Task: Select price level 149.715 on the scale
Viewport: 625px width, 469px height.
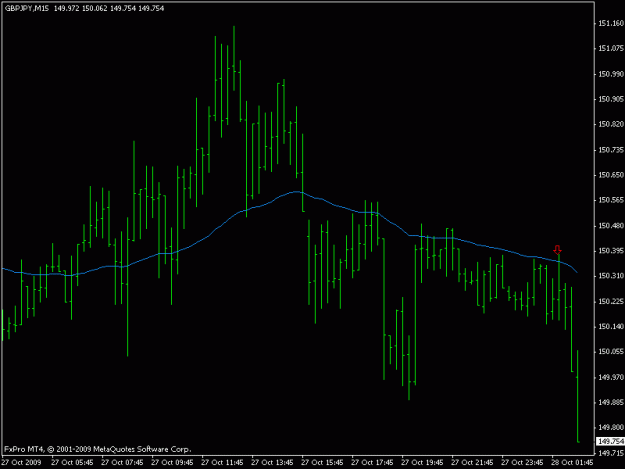Action: (611, 453)
